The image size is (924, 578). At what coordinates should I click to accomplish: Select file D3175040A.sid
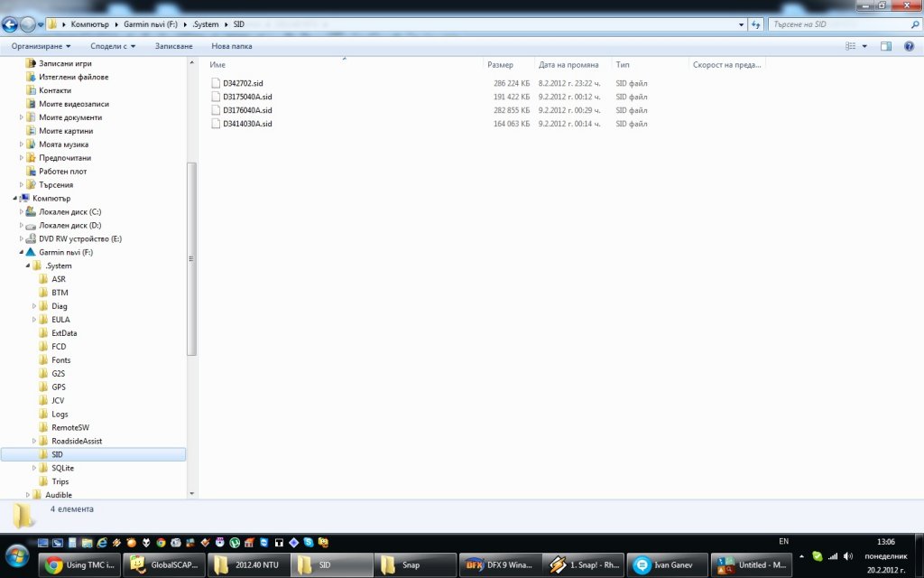click(247, 97)
